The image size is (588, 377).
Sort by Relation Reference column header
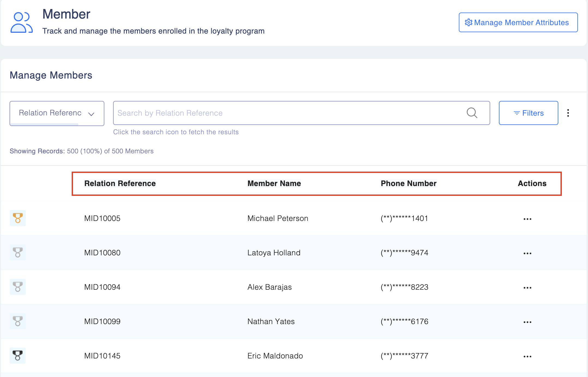pyautogui.click(x=120, y=183)
